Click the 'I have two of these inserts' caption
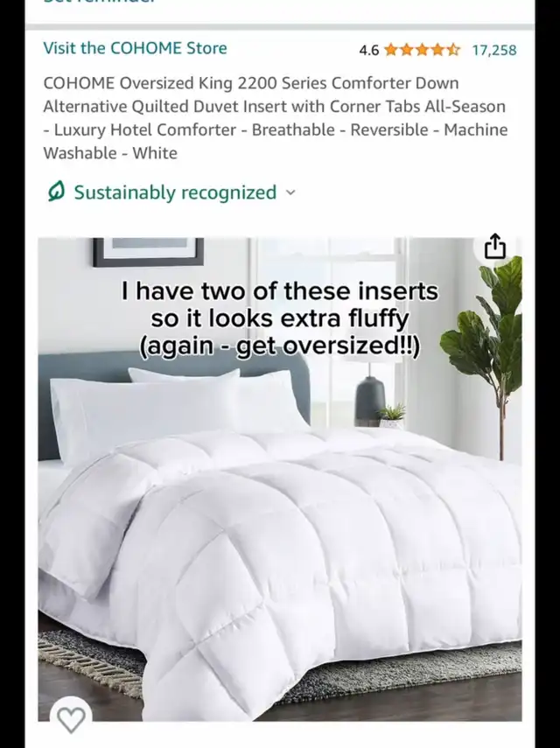The image size is (560, 748). [279, 318]
